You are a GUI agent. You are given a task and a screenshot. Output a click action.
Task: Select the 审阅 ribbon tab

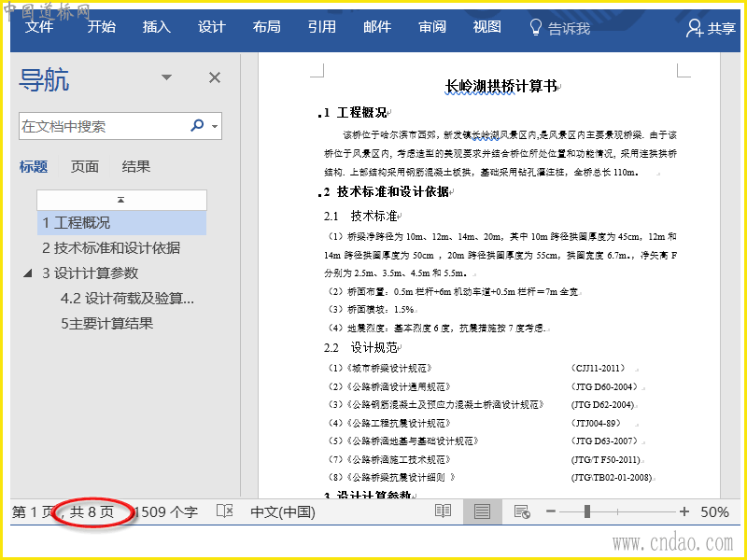pos(432,27)
